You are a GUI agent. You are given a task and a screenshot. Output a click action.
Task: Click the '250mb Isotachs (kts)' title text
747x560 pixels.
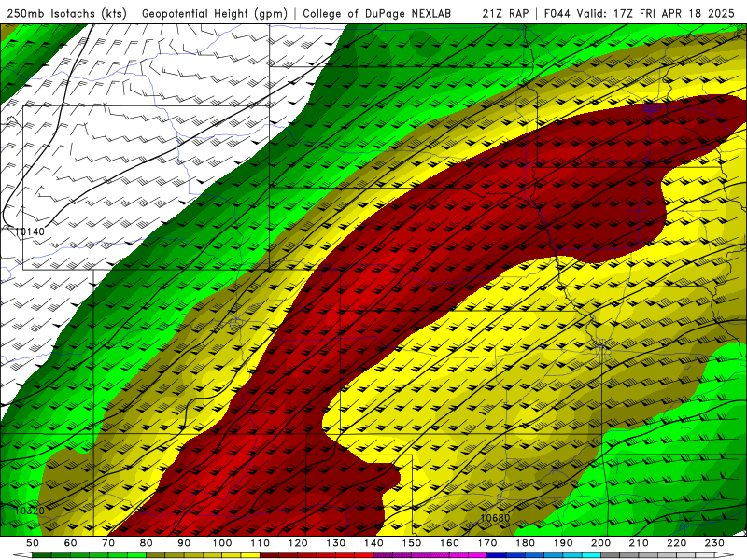(x=66, y=14)
